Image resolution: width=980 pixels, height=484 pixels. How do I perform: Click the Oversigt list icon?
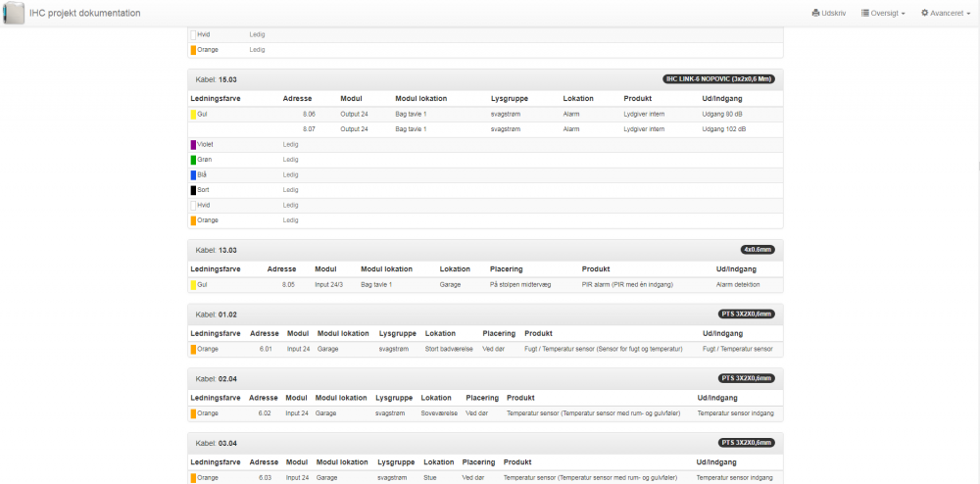click(x=864, y=14)
